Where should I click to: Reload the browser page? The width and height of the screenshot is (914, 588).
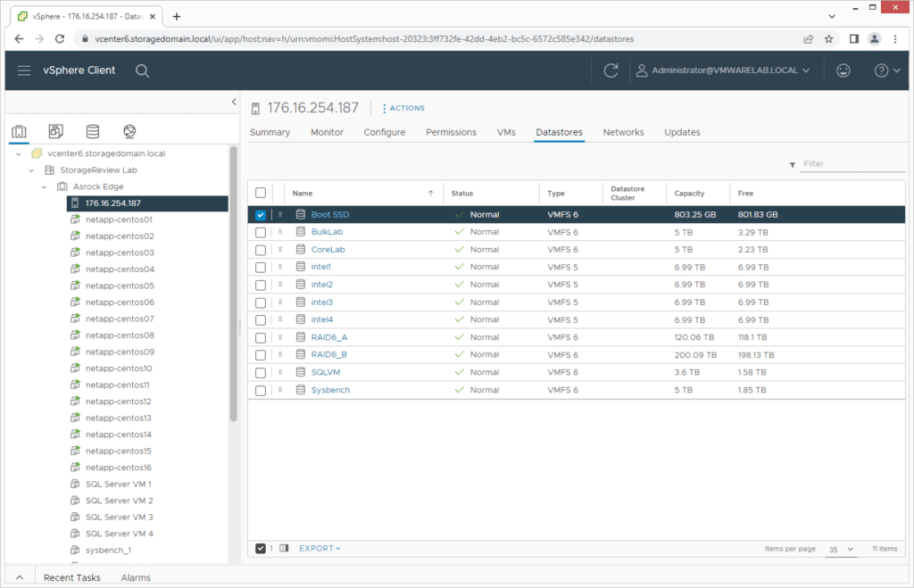coord(60,39)
